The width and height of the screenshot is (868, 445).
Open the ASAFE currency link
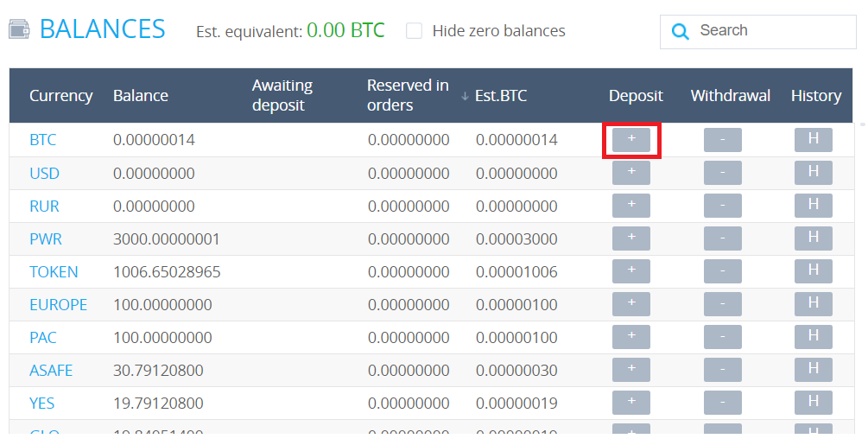click(51, 370)
